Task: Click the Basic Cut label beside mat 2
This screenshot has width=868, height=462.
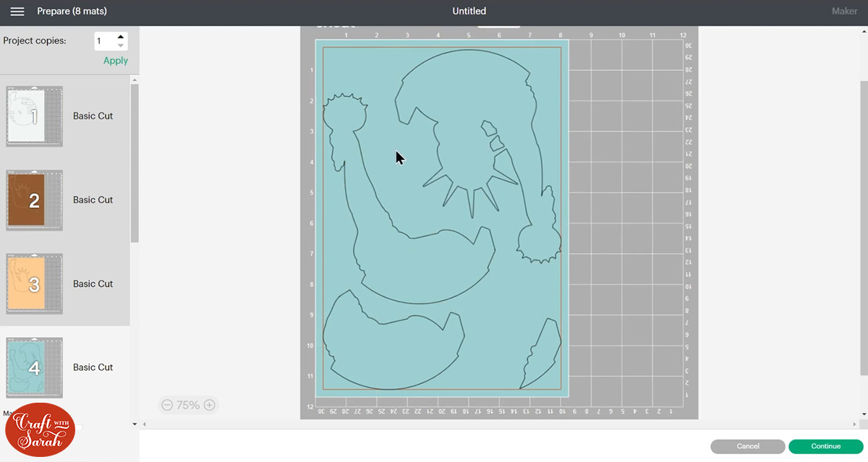Action: click(93, 200)
